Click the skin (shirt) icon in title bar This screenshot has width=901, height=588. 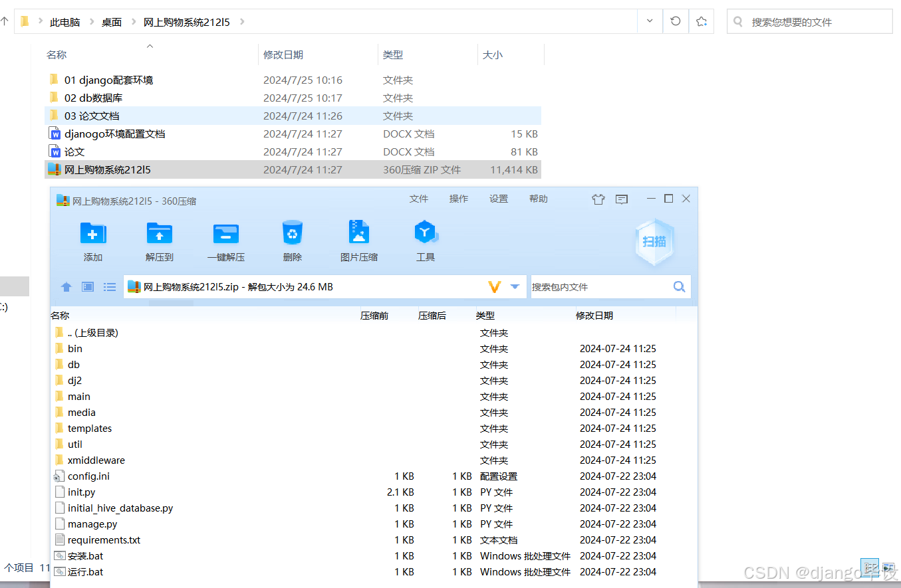(598, 199)
